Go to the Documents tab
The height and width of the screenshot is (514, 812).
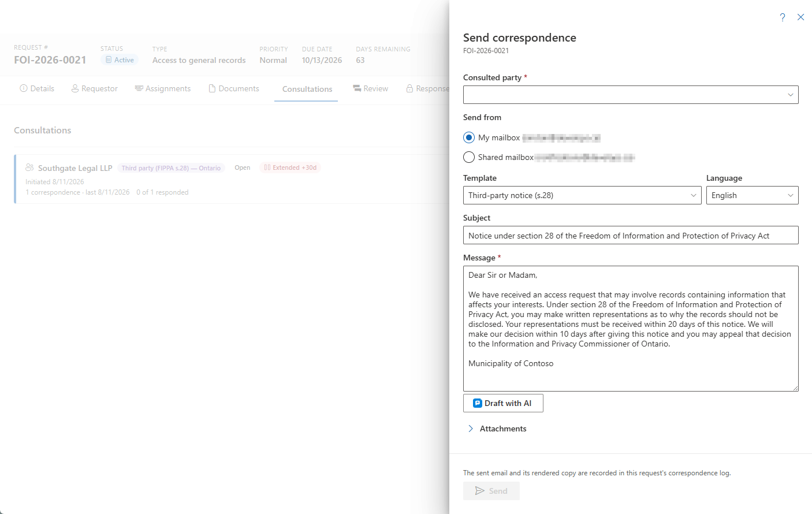(234, 88)
